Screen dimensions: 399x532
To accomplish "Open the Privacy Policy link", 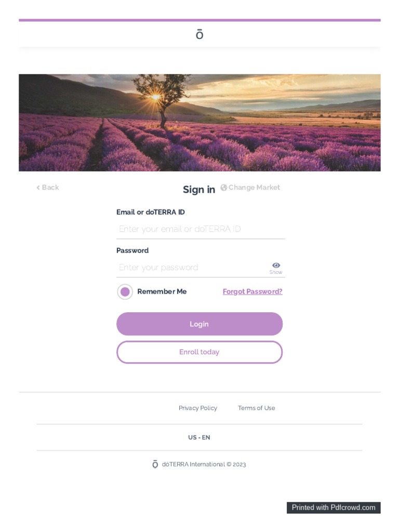I will [198, 408].
